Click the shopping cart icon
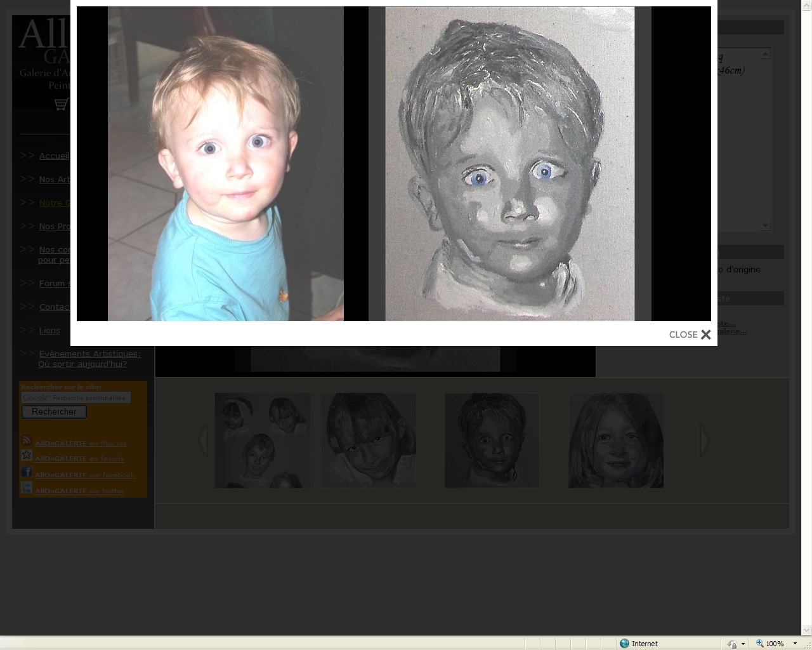The width and height of the screenshot is (812, 650). tap(61, 104)
